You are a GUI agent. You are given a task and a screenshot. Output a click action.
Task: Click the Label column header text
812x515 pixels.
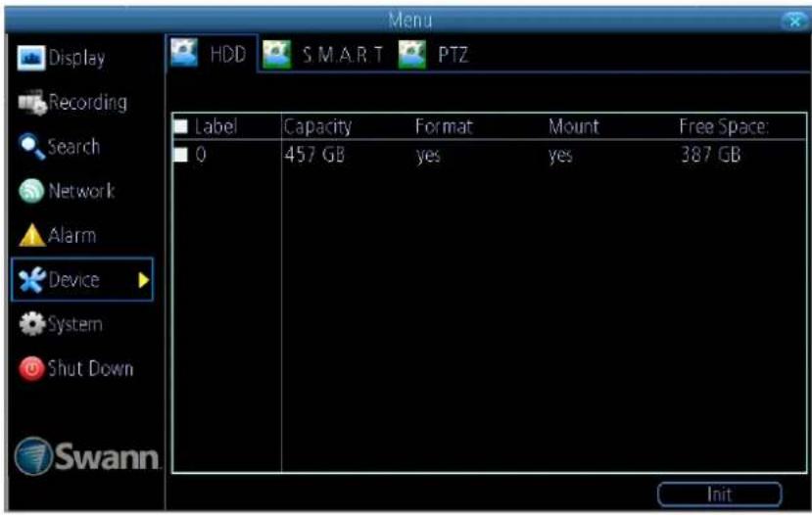coord(215,126)
